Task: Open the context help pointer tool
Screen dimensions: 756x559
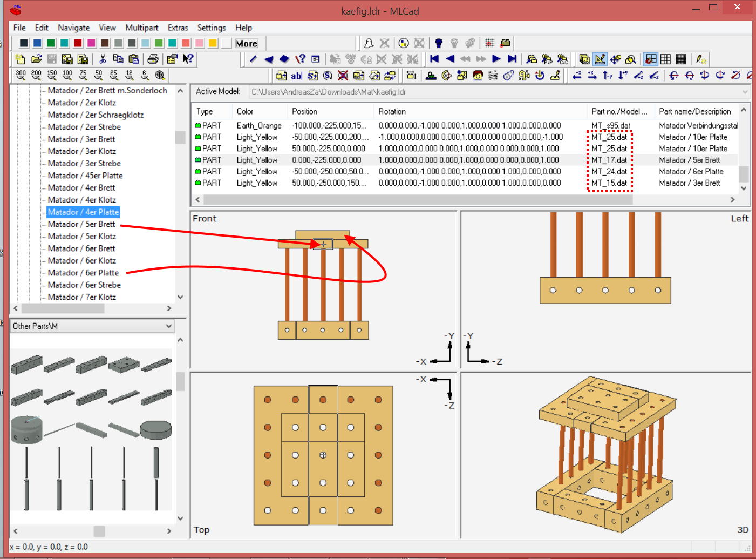Action: pos(188,59)
